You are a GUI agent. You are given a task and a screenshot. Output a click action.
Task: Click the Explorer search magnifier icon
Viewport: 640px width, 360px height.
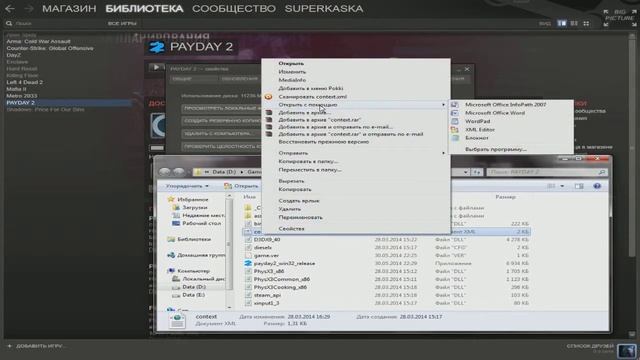pos(602,172)
